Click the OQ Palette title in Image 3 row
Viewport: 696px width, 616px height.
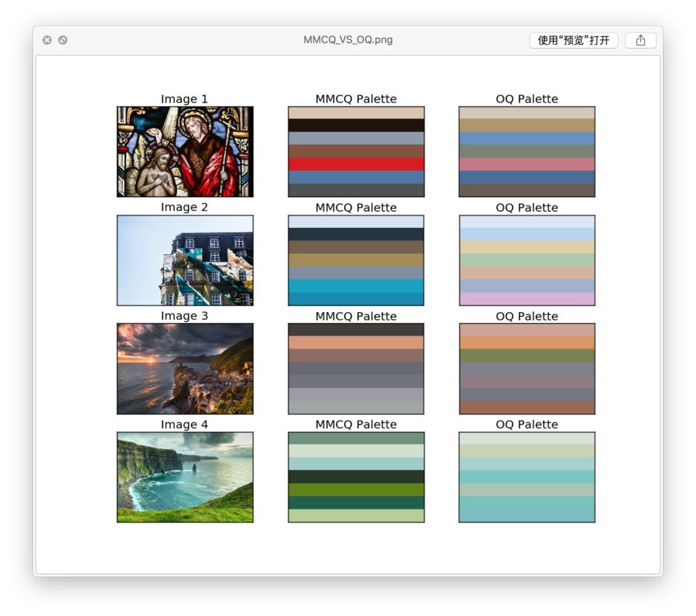coord(527,316)
